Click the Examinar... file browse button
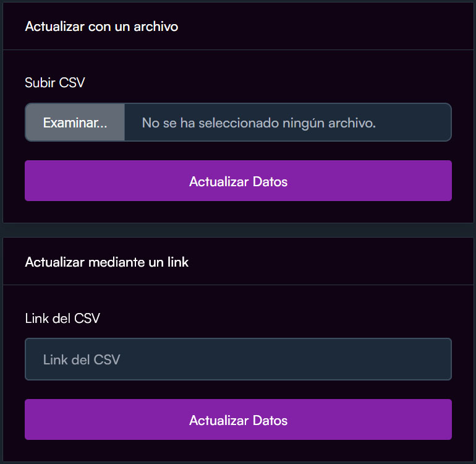476x464 pixels. click(x=75, y=122)
